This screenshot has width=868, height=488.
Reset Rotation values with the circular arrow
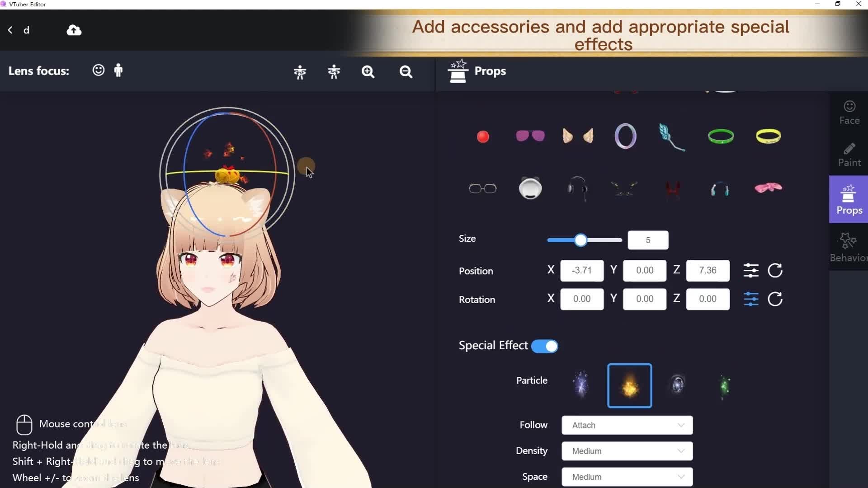click(775, 299)
